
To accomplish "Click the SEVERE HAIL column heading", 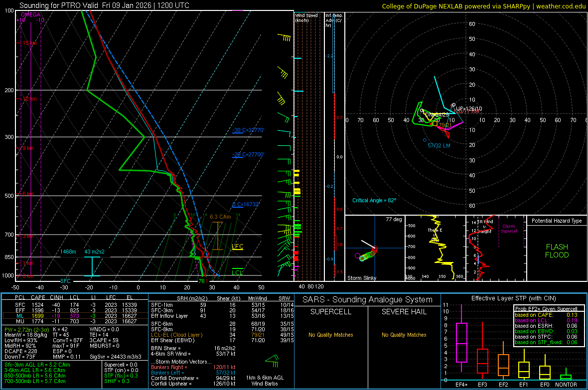I will pos(404,312).
